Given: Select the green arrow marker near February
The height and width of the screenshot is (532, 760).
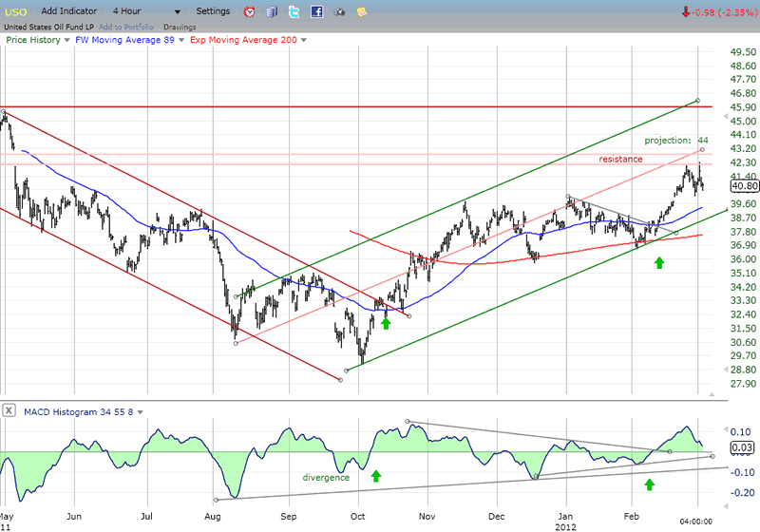Looking at the screenshot, I should [x=658, y=261].
